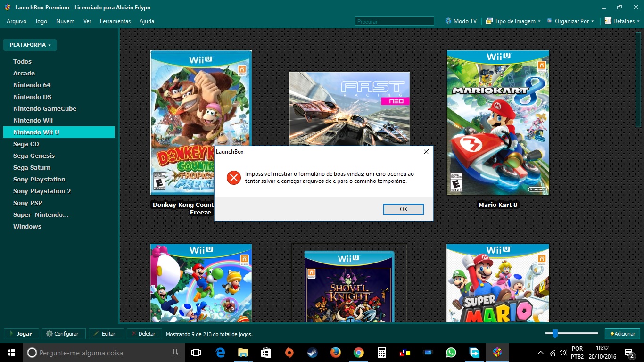Select the Fast Racing Neo cover
Screen dimensions: 644x362
pyautogui.click(x=349, y=108)
